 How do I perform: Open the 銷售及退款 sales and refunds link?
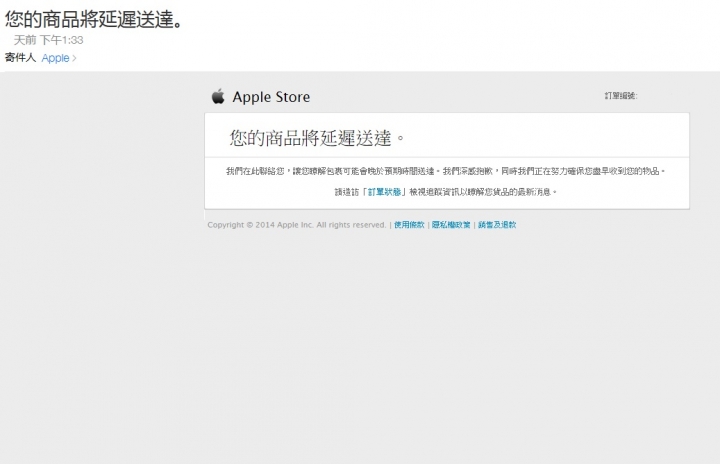click(497, 225)
